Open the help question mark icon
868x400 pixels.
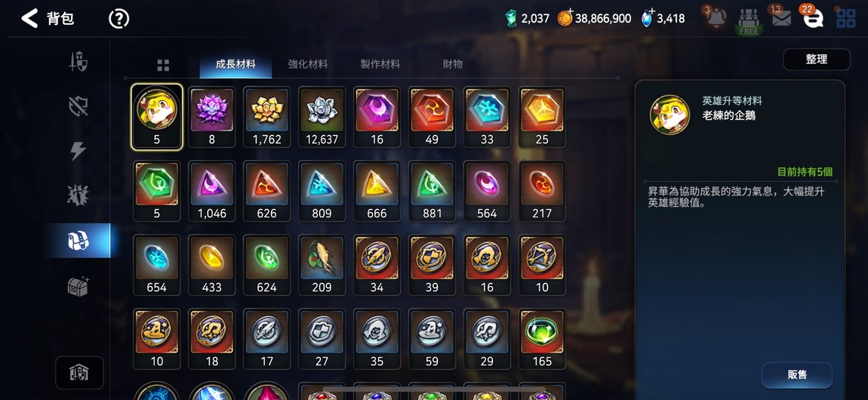119,19
